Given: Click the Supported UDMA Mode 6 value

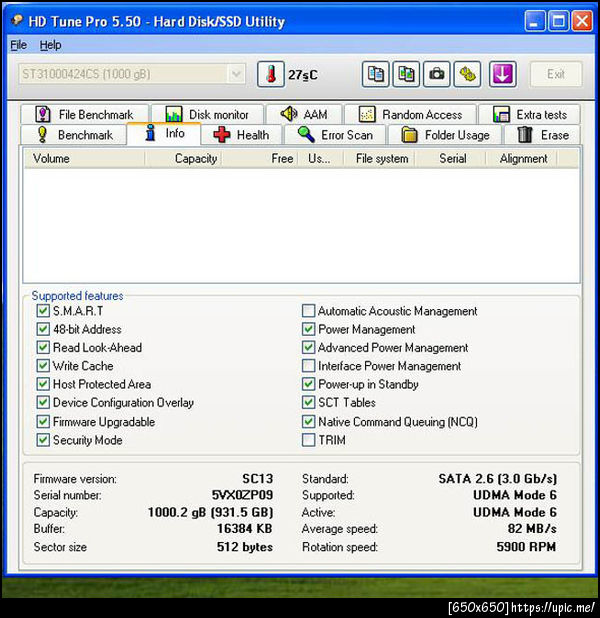Looking at the screenshot, I should tap(515, 495).
